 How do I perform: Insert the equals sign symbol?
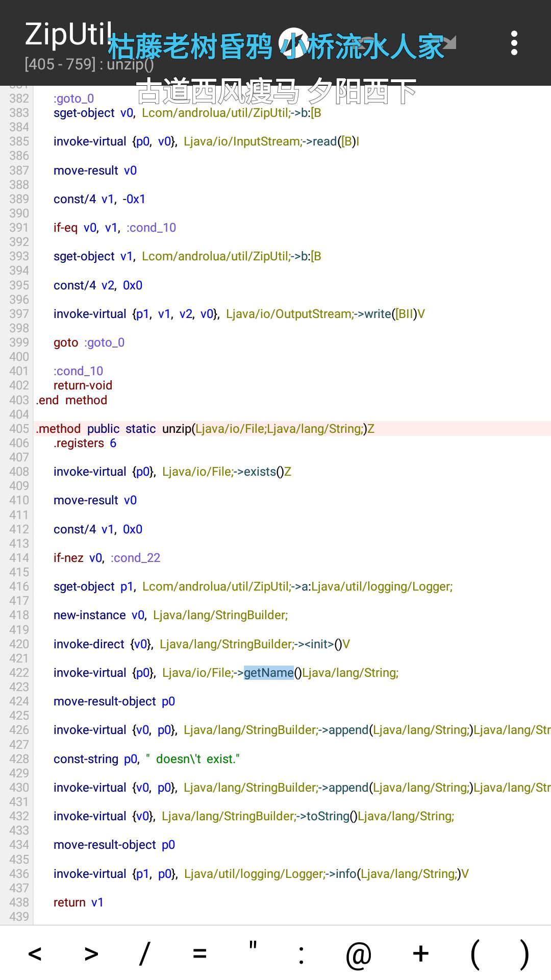[x=200, y=953]
